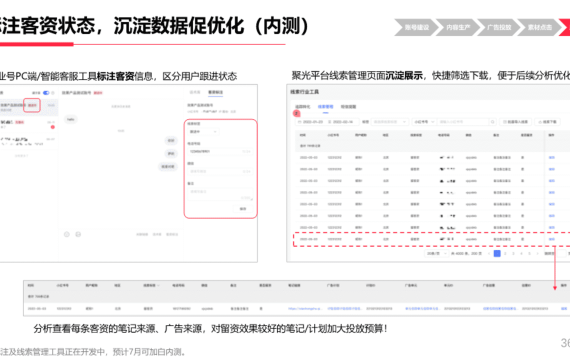This screenshot has width=570, height=360.
Task: Click the search box in the lead management filter bar
Action: tap(463, 122)
